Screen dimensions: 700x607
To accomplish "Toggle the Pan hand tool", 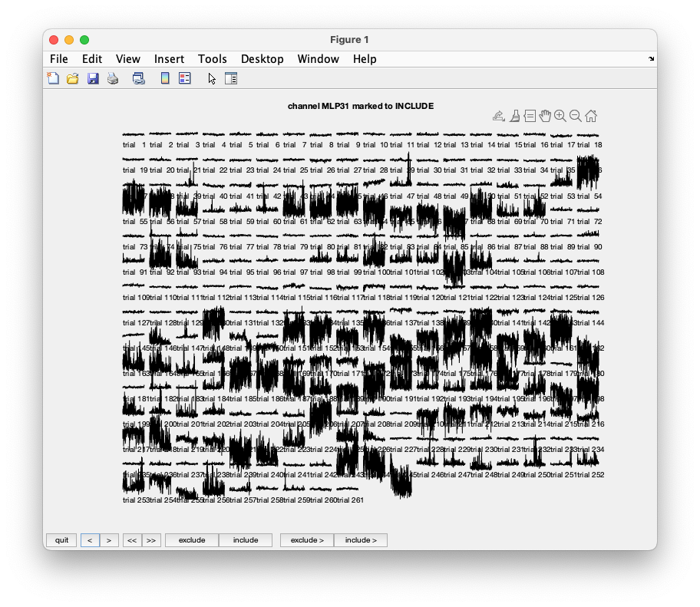I will tap(546, 115).
